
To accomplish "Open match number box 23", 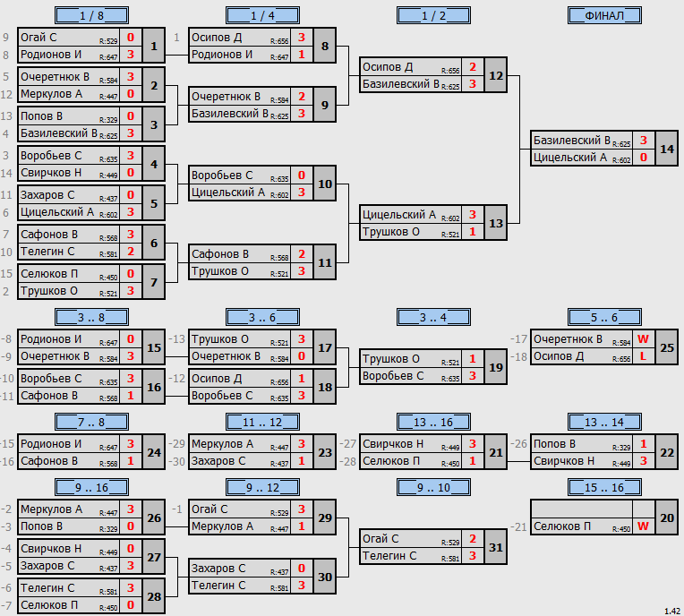I will (325, 452).
